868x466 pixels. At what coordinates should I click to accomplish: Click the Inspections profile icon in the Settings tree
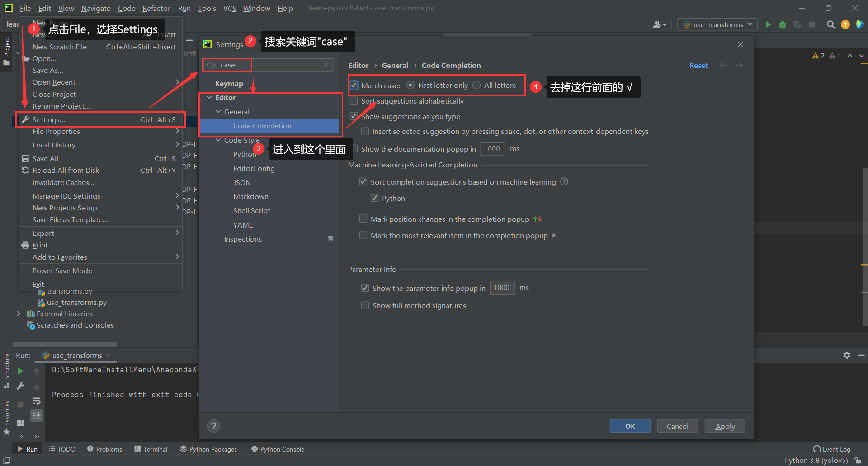330,239
